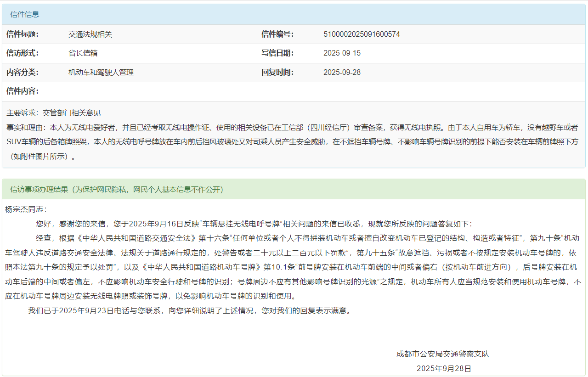Image resolution: width=588 pixels, height=377 pixels.
Task: Click the 信访事项办理结果 section header
Action: pyautogui.click(x=117, y=189)
